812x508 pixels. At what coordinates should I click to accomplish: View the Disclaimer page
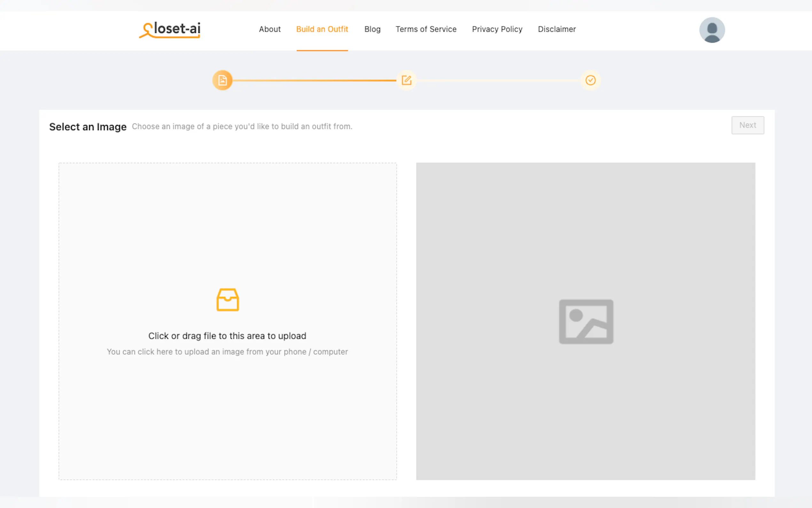point(557,29)
